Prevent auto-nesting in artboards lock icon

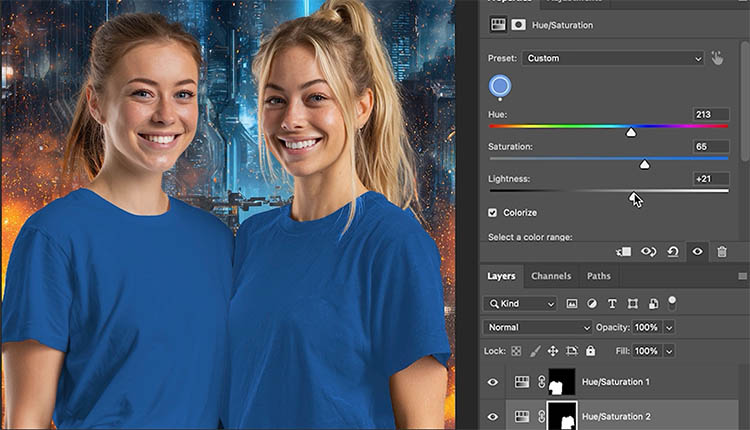(572, 351)
